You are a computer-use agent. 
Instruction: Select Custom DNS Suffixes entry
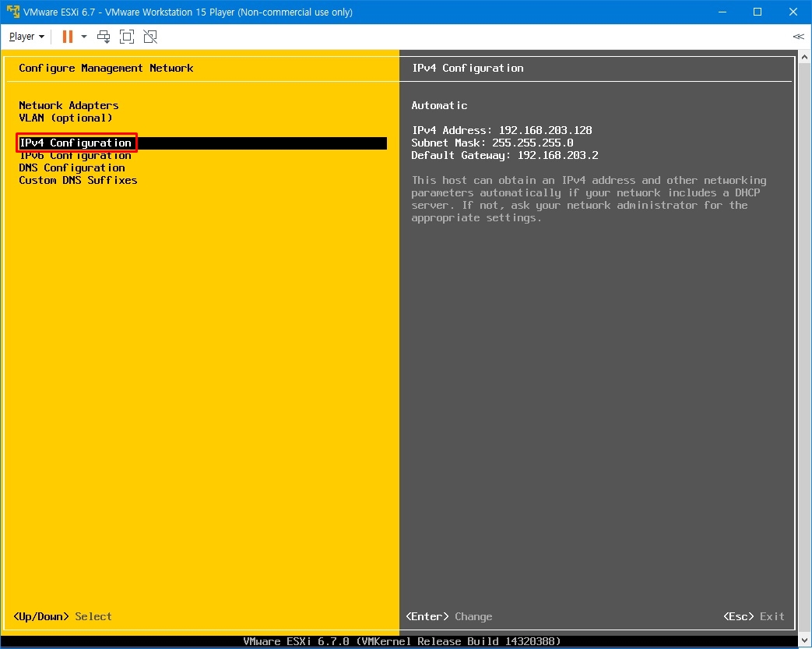pyautogui.click(x=78, y=181)
